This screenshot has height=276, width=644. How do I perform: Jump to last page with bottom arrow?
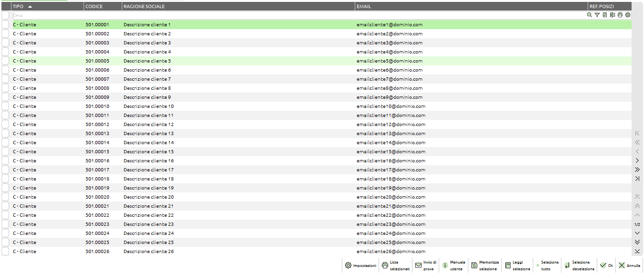pos(637,251)
